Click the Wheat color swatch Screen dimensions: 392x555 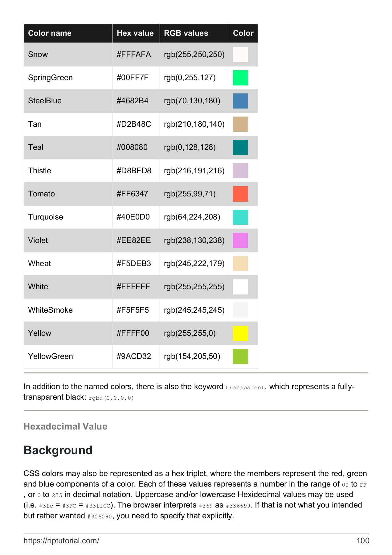[240, 264]
